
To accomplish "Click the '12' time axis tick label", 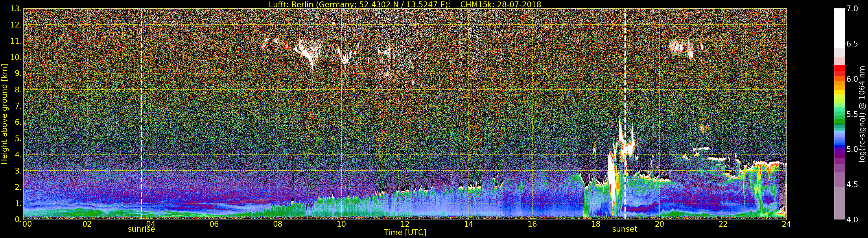I will pos(405,224).
